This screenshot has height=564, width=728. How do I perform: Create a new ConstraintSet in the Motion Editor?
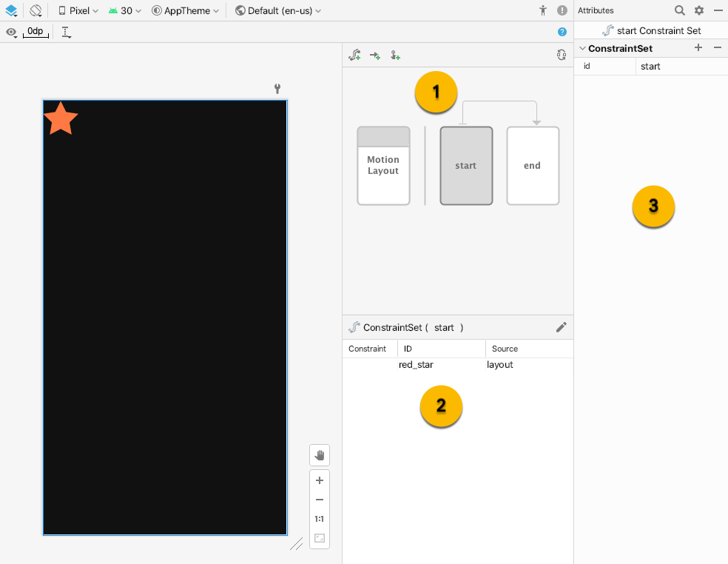pyautogui.click(x=354, y=54)
